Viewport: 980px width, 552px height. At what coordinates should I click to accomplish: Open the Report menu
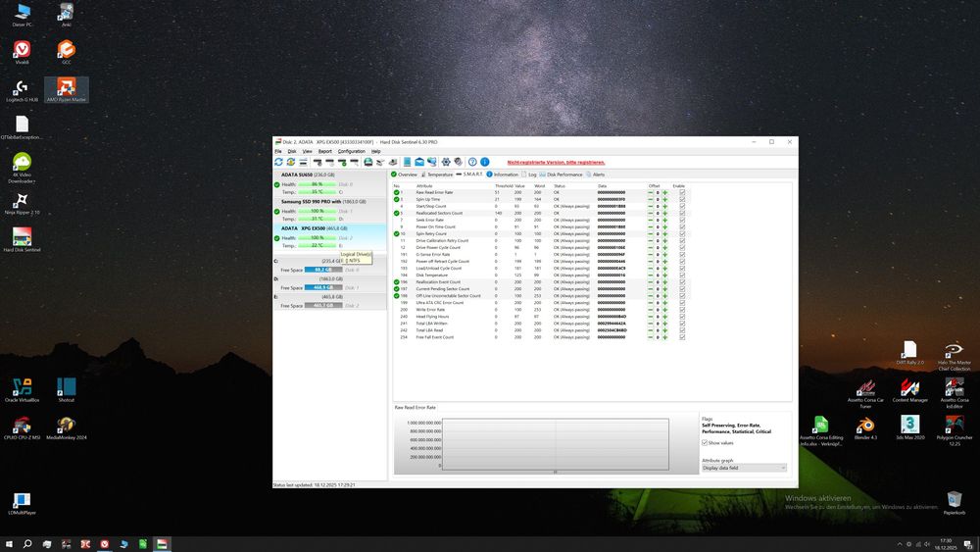tap(325, 151)
